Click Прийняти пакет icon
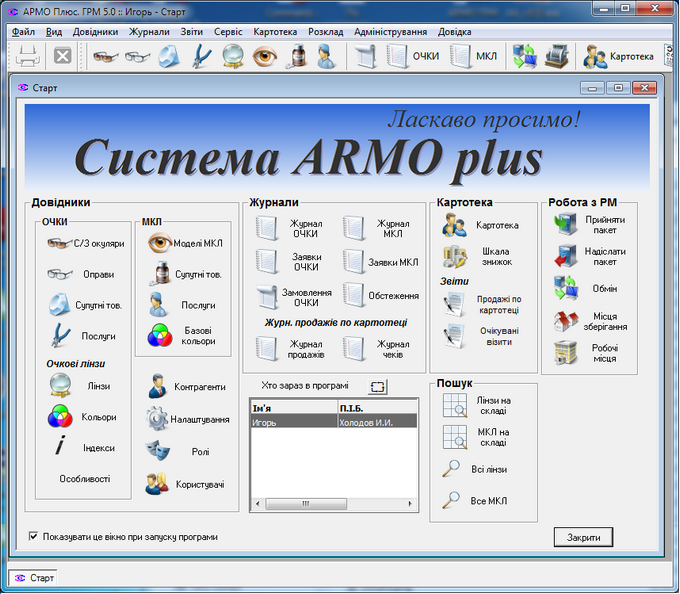This screenshot has width=680, height=594. (567, 225)
